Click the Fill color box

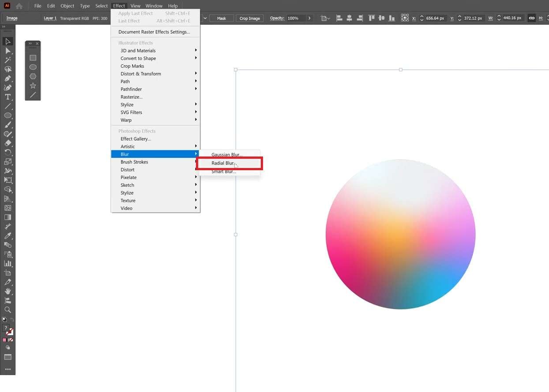click(6, 328)
